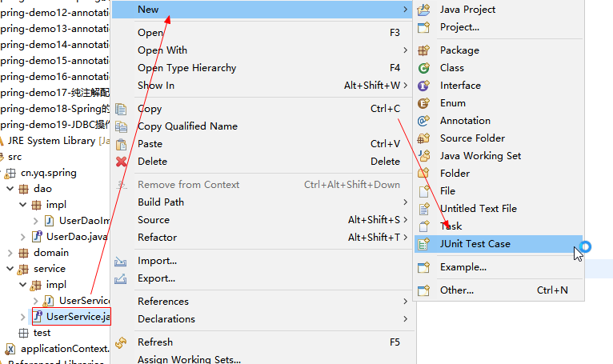Viewport: 613px width, 364px height.
Task: Click the Java Project icon in submenu
Action: point(424,10)
